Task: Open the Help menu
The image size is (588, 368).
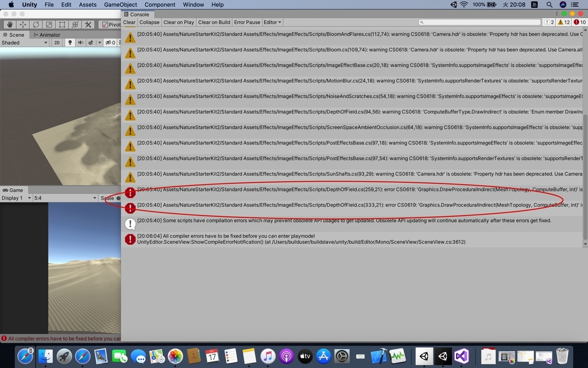Action: [218, 5]
